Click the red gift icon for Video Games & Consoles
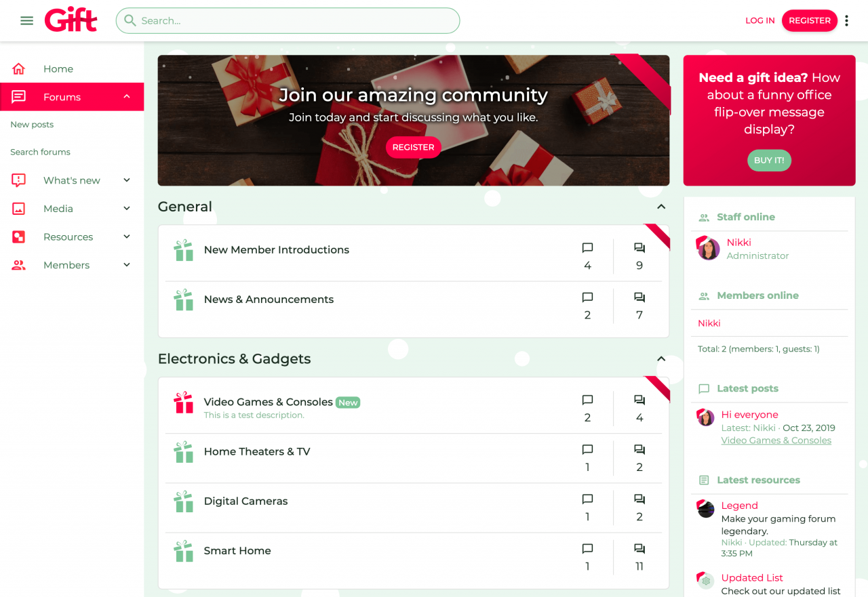This screenshot has height=597, width=868. [184, 403]
